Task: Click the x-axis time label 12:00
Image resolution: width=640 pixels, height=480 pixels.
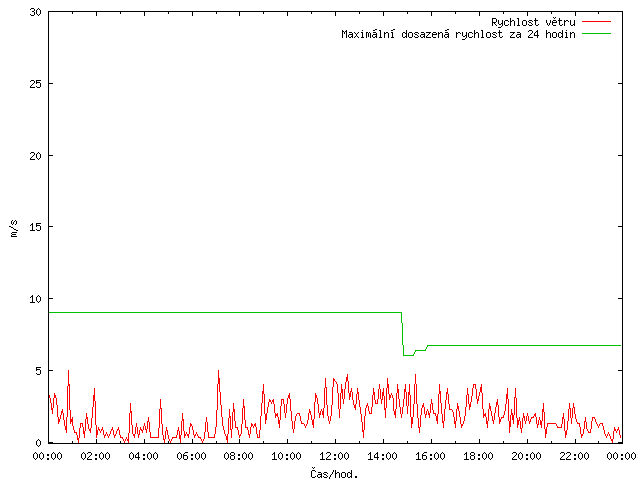Action: (x=334, y=456)
